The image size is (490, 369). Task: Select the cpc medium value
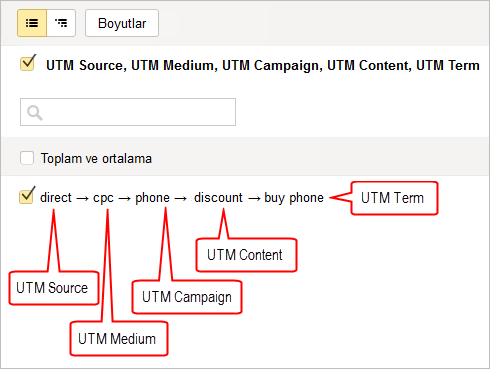coord(103,198)
